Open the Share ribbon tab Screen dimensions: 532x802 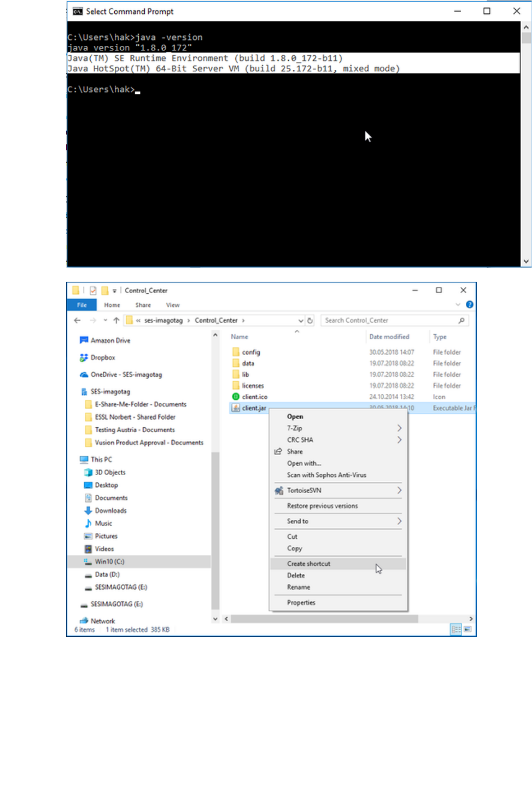[143, 305]
